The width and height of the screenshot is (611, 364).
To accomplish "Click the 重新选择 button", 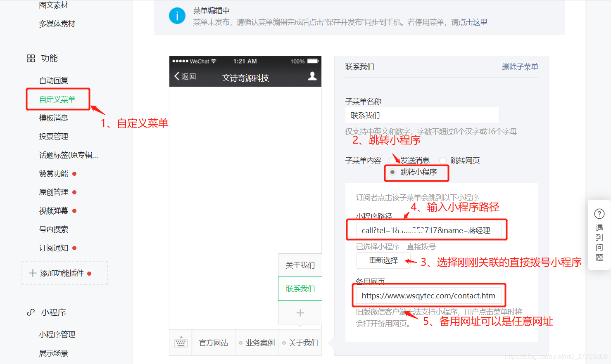I will click(383, 260).
